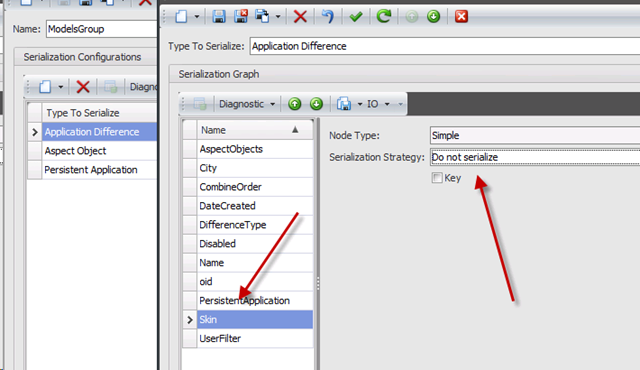The width and height of the screenshot is (640, 370).
Task: Click grid icon in Configurations toolbar
Action: (110, 87)
